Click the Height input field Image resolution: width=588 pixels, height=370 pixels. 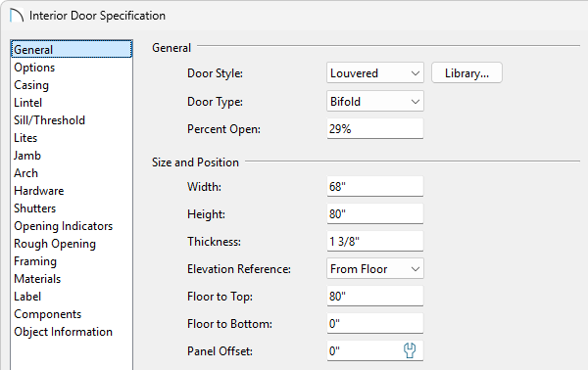[375, 213]
